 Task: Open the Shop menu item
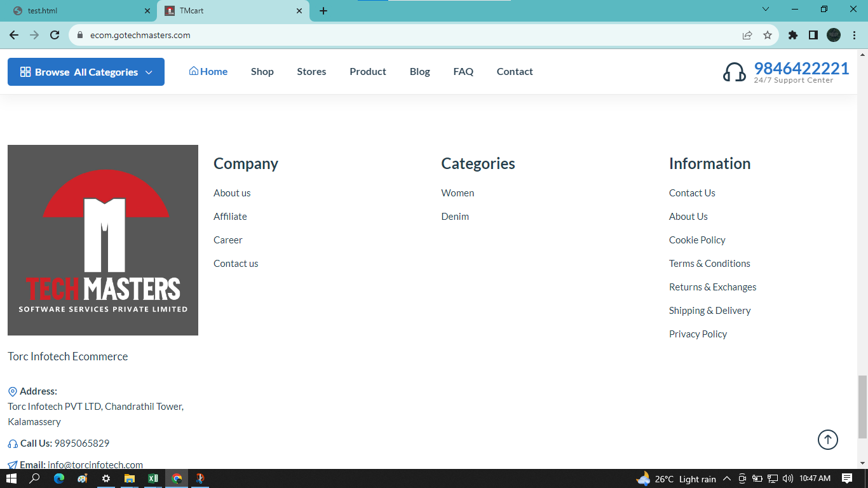[x=262, y=72]
